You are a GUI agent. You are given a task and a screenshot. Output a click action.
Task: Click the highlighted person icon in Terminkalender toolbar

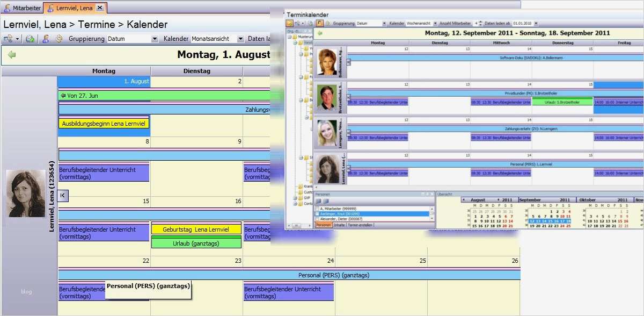[x=319, y=24]
